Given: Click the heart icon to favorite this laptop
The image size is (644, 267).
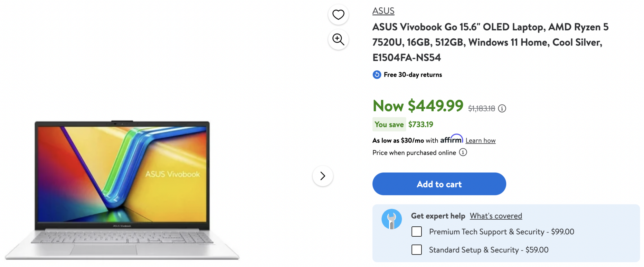Looking at the screenshot, I should 337,14.
